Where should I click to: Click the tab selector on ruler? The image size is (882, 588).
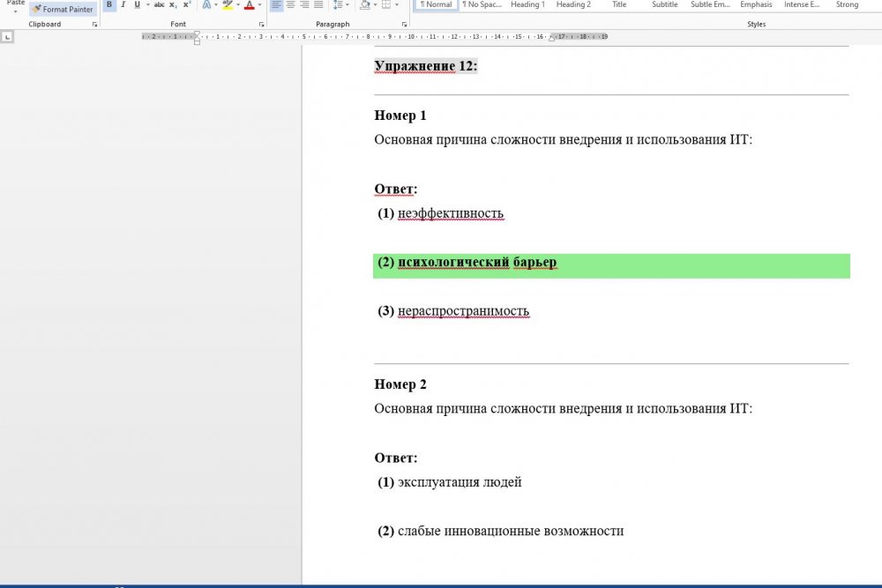[7, 37]
